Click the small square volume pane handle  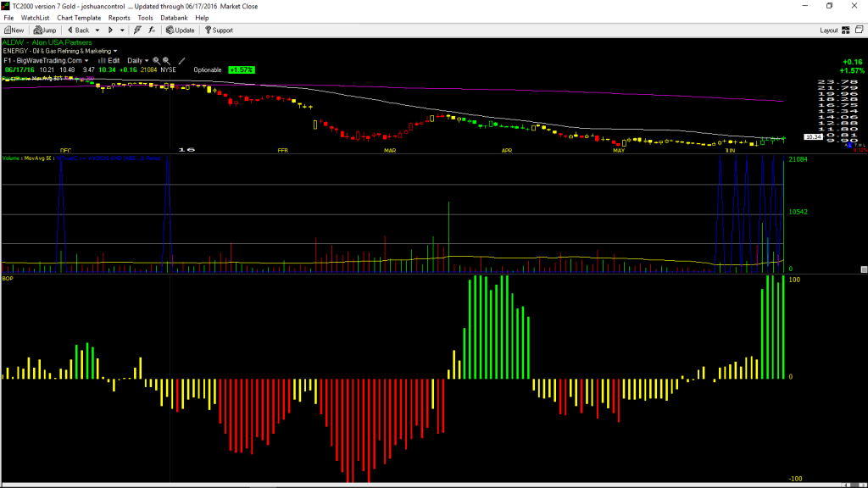coord(864,269)
